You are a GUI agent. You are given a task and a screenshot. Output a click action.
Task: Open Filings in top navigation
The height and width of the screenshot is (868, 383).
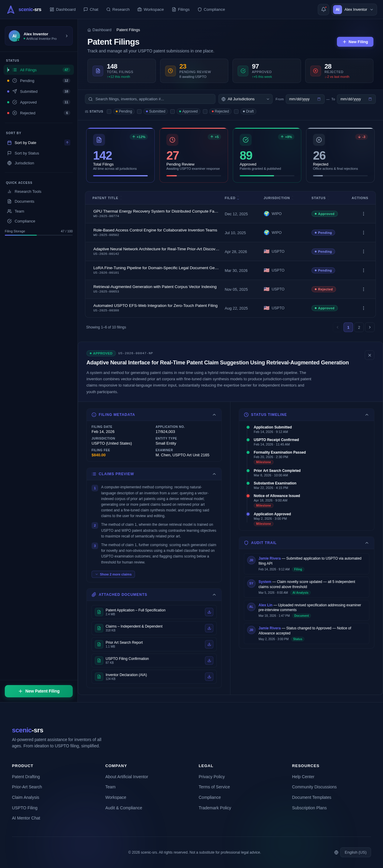(x=180, y=10)
